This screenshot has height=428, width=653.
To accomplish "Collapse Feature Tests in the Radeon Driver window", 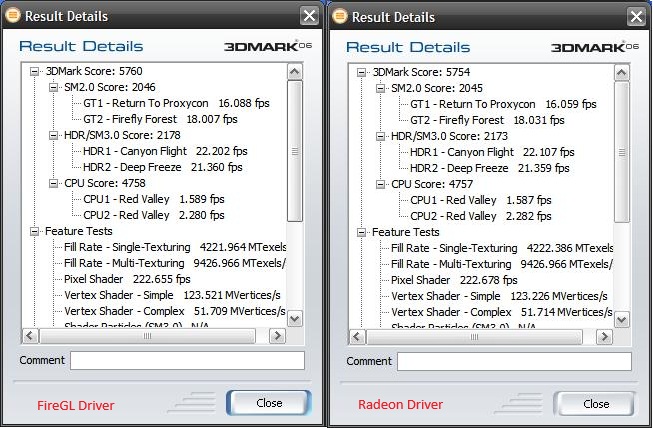I will [x=361, y=232].
